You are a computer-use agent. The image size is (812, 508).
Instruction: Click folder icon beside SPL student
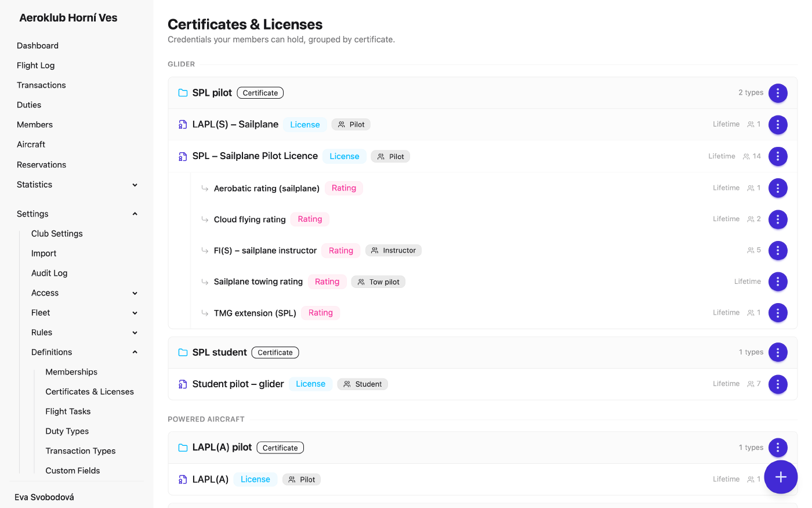click(183, 352)
